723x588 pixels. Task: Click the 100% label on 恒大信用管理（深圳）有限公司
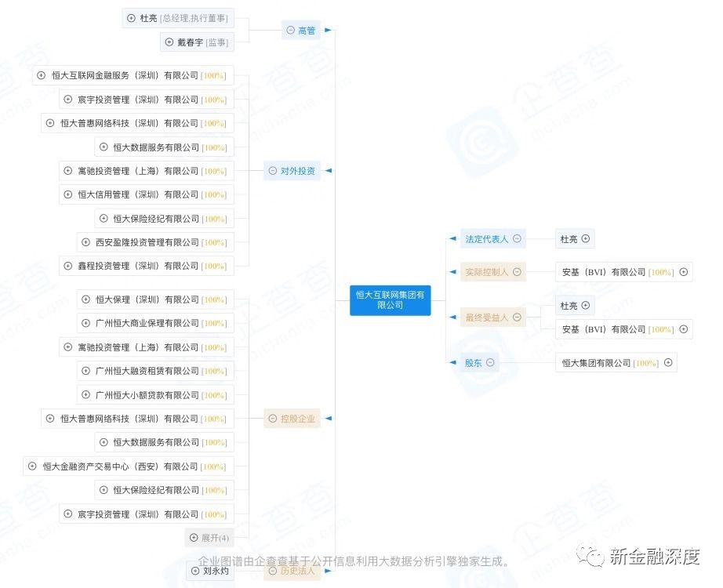pyautogui.click(x=214, y=194)
